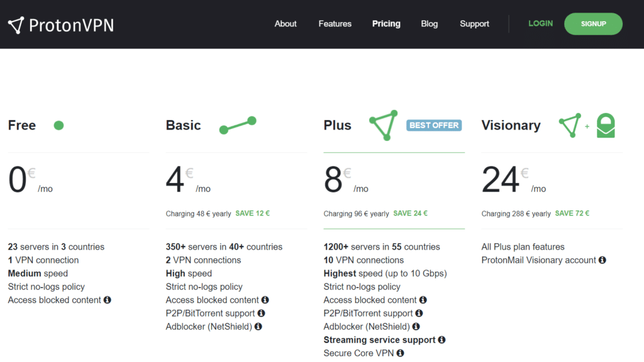Click the Visionary plan VPN triangle icon
This screenshot has width=644, height=362.
pos(570,125)
